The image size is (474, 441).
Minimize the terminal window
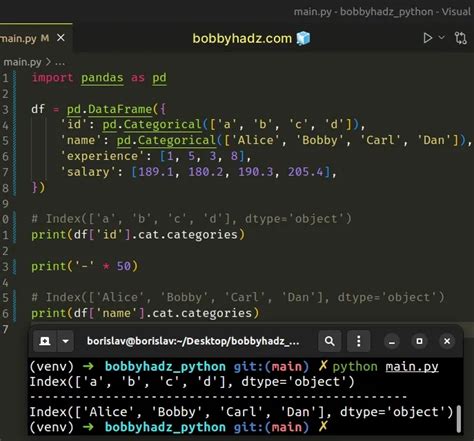pyautogui.click(x=392, y=341)
